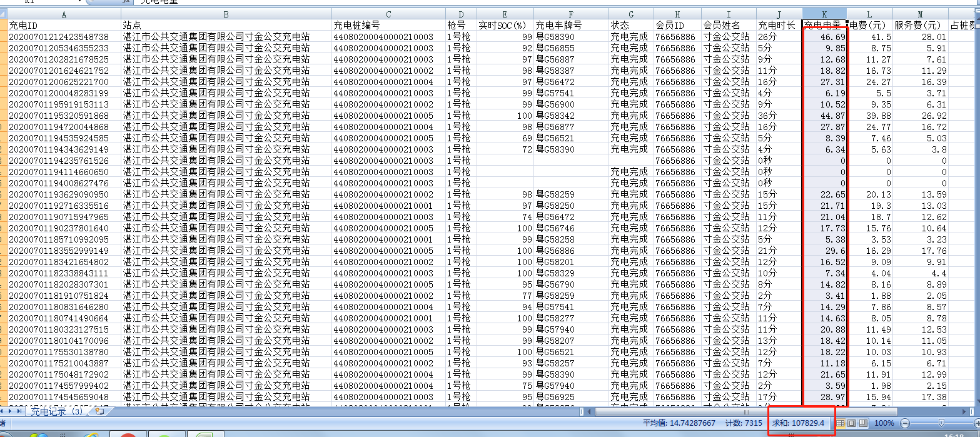The image size is (980, 437).
Task: Select the 充电桩编号 header cell
Action: coord(388,26)
